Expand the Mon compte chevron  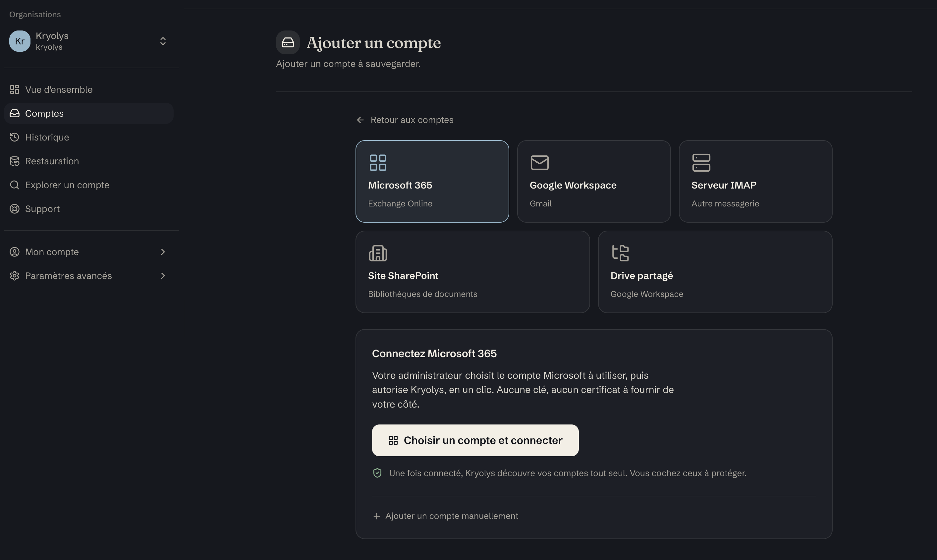point(163,252)
